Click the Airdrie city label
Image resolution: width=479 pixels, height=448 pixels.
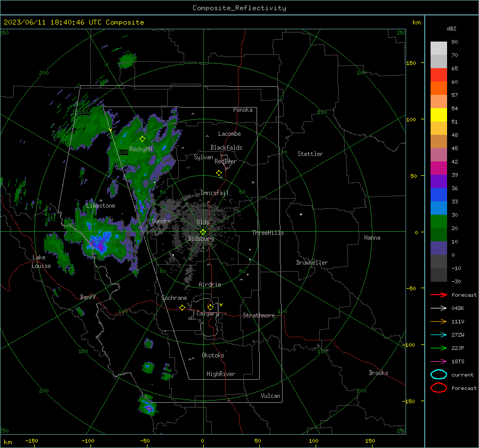click(x=210, y=284)
